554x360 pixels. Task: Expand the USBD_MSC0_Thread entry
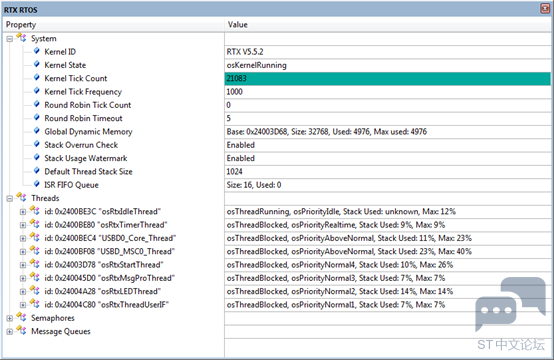23,252
